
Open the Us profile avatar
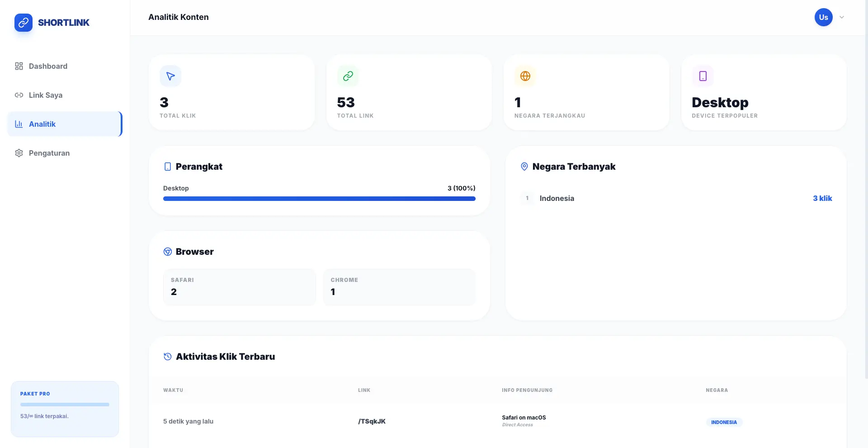coord(823,17)
